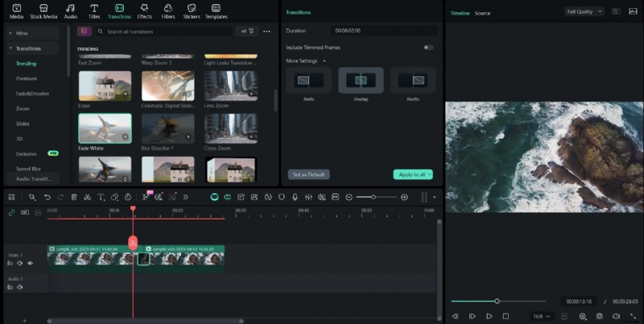644x324 pixels.
Task: Toggle Include Trimmed Frames switch
Action: tap(428, 47)
